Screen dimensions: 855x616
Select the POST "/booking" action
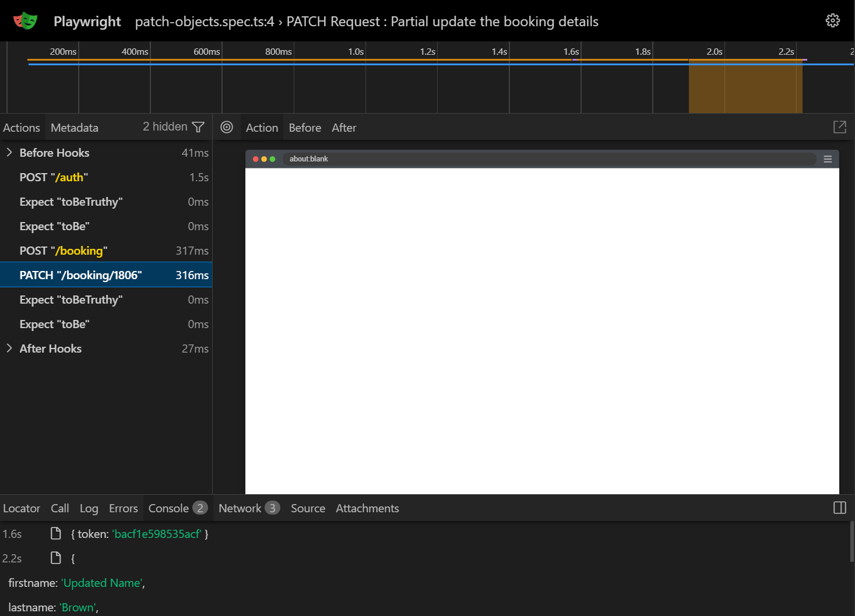pyautogui.click(x=64, y=251)
